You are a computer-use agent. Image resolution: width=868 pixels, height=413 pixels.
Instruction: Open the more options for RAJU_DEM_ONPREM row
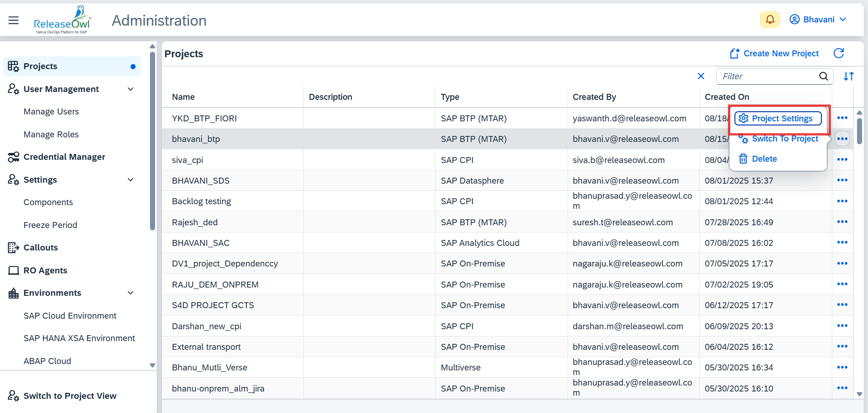coord(842,284)
